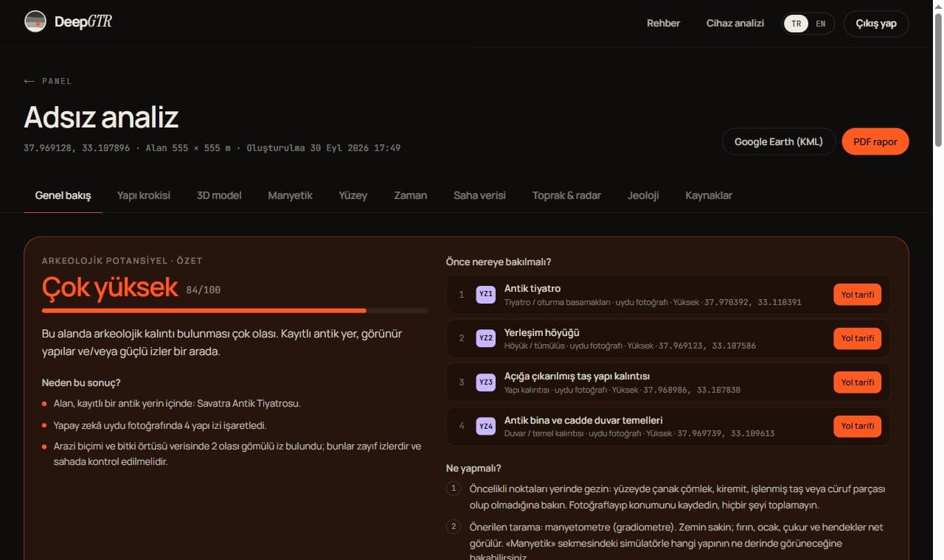Open the Yapı krokisi tab
This screenshot has height=560, width=944.
tap(144, 195)
